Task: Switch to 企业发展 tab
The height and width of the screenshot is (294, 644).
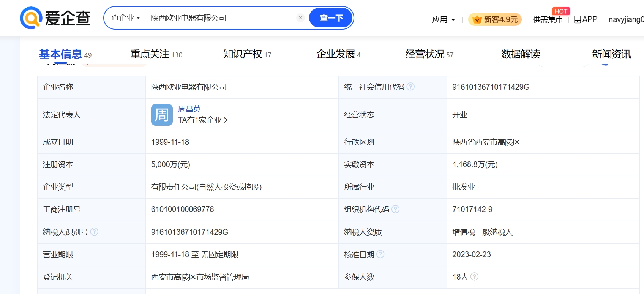Action: click(x=338, y=54)
